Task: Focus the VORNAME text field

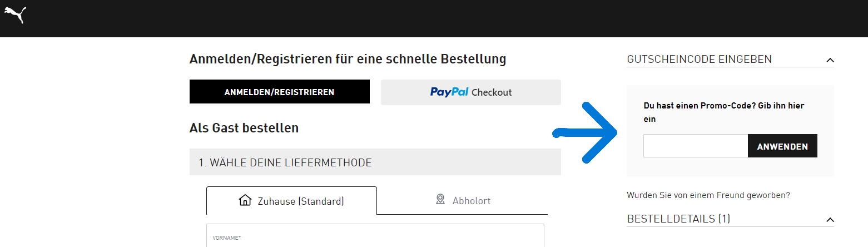Action: [x=375, y=235]
